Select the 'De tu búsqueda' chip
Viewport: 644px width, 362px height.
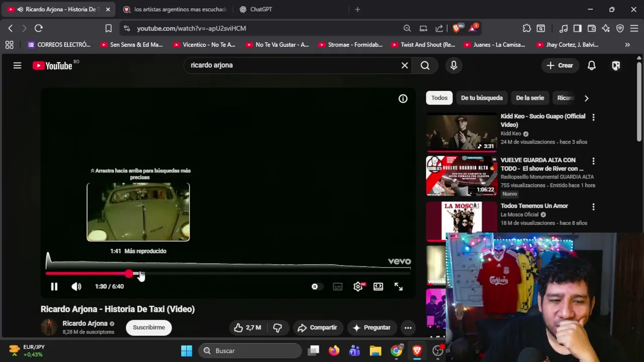[x=481, y=98]
